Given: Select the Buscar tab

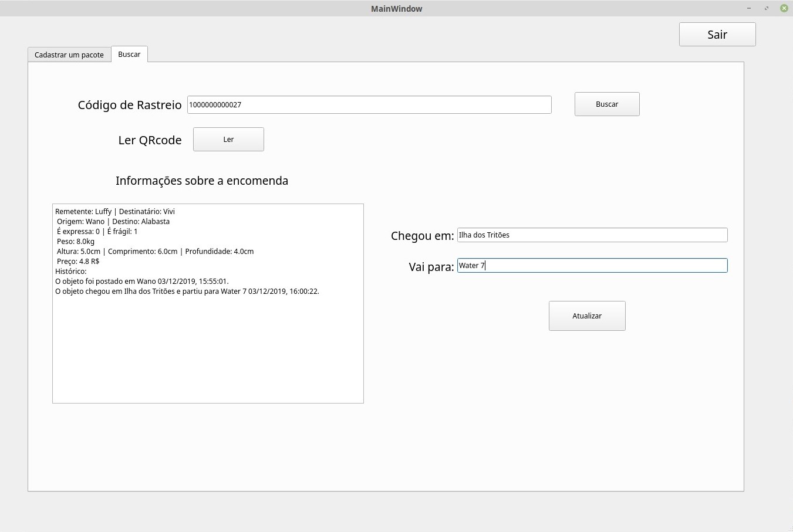Looking at the screenshot, I should [129, 54].
